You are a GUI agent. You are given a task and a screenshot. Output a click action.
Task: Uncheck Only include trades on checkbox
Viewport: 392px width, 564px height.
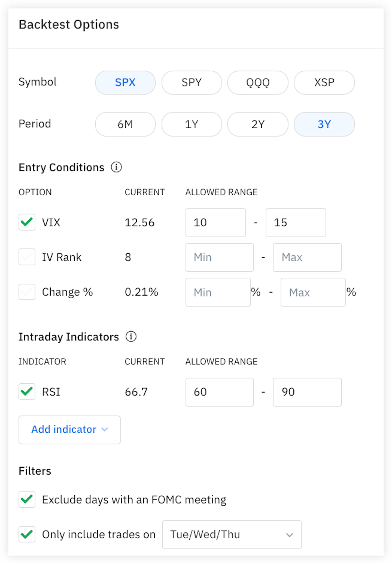pyautogui.click(x=27, y=534)
